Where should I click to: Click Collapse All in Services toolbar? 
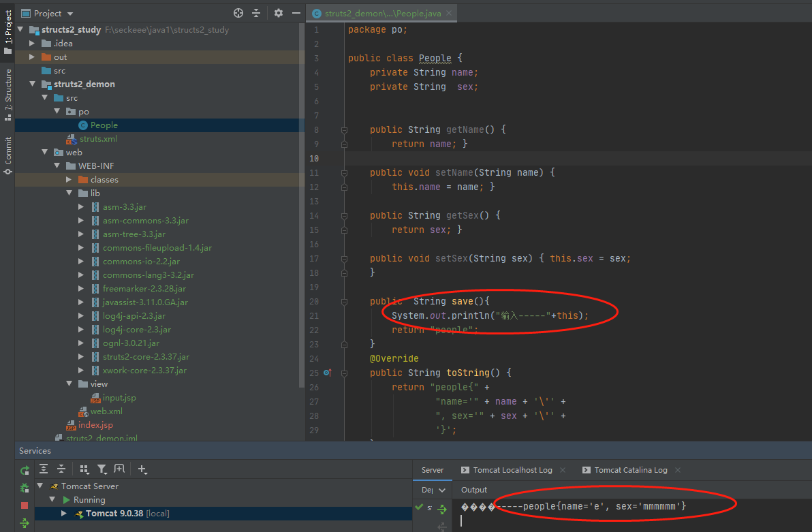click(61, 469)
